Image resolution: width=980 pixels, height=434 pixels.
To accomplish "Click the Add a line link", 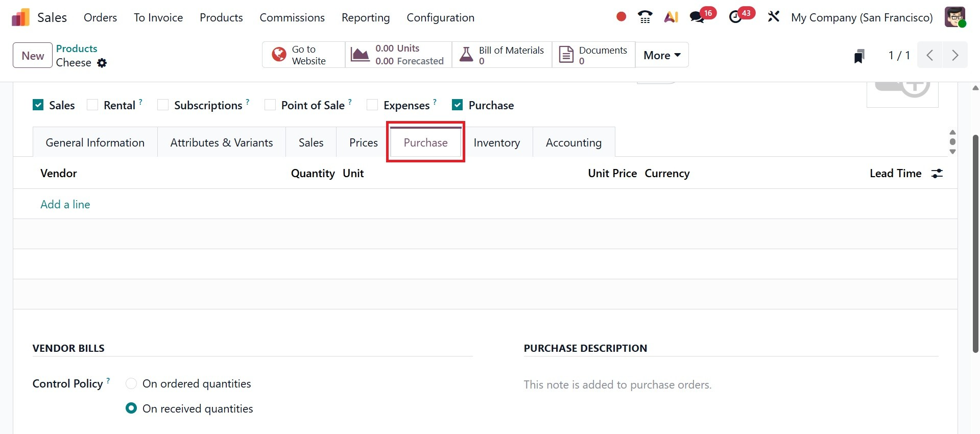I will click(65, 204).
